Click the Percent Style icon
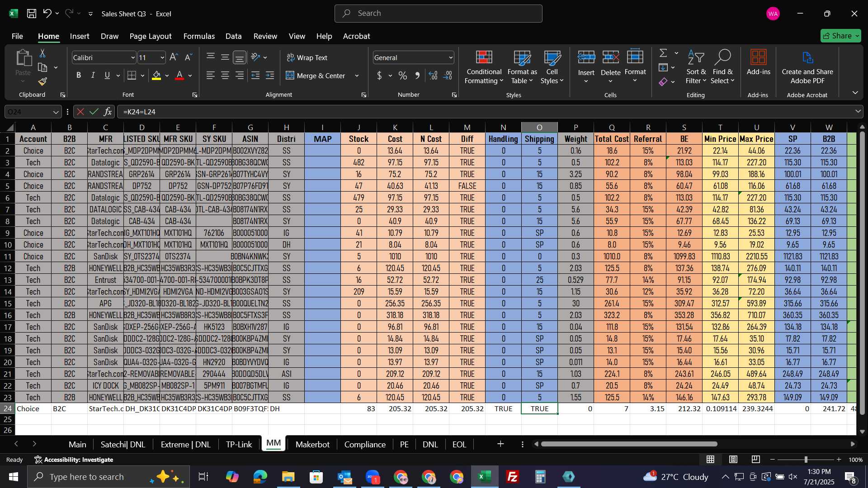 coord(402,75)
